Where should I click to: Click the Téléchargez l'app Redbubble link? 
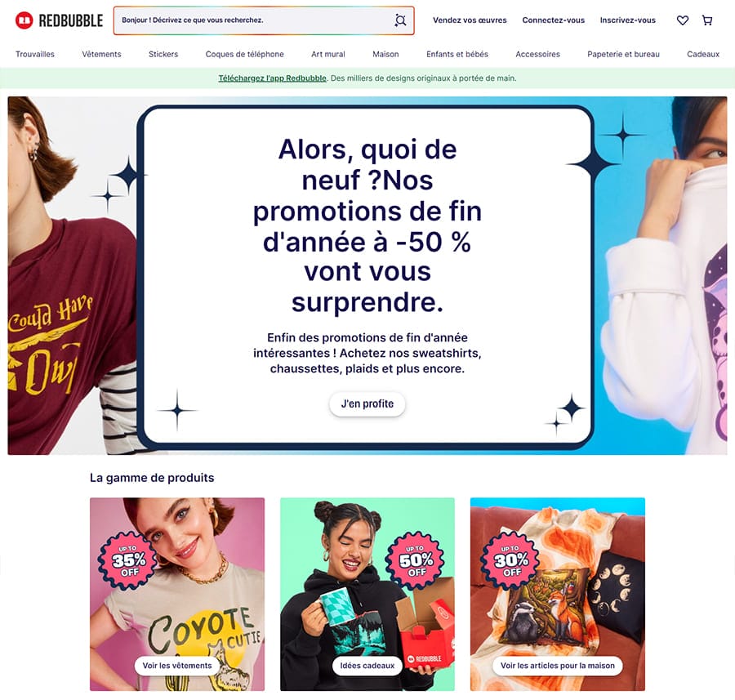tap(272, 78)
